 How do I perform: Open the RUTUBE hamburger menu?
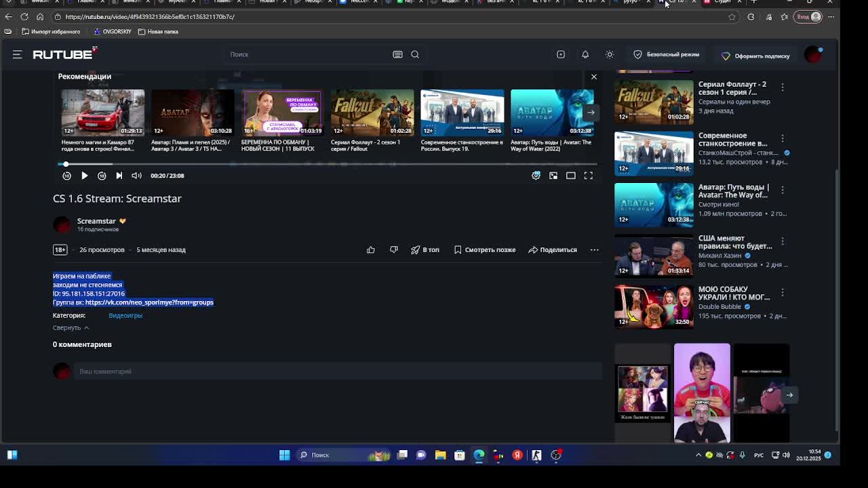pyautogui.click(x=18, y=54)
